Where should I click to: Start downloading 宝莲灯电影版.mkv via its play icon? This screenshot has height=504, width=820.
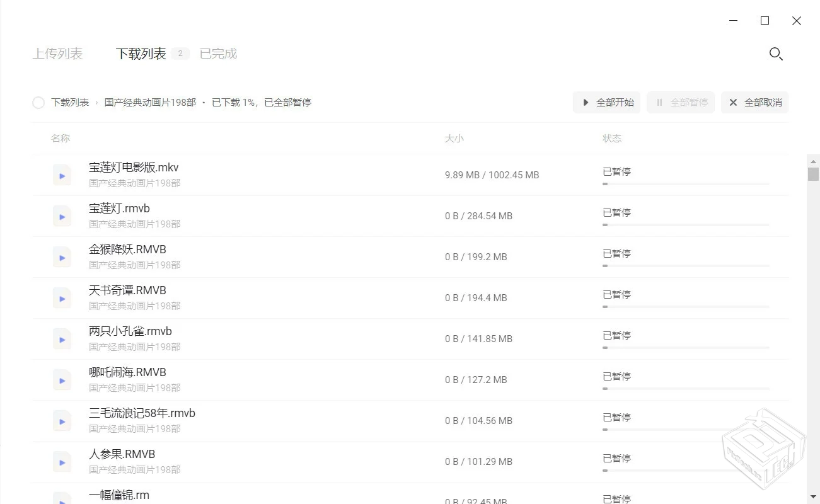click(x=62, y=175)
